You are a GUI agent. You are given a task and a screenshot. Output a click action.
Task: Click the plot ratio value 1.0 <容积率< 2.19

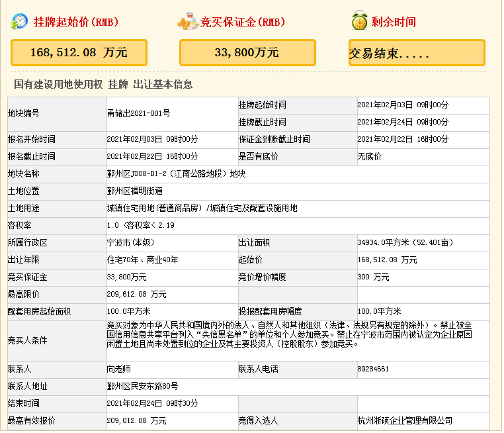(x=140, y=226)
